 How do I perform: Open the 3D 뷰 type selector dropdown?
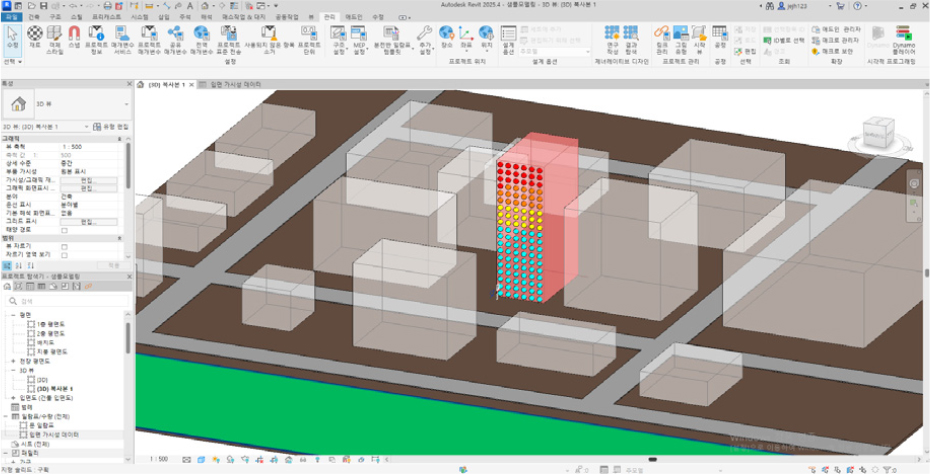coord(126,104)
